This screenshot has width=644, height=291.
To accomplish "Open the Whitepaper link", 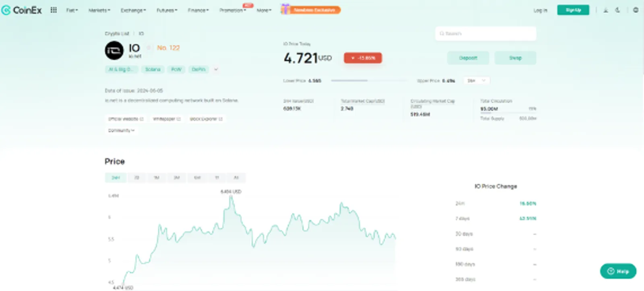I will [167, 119].
